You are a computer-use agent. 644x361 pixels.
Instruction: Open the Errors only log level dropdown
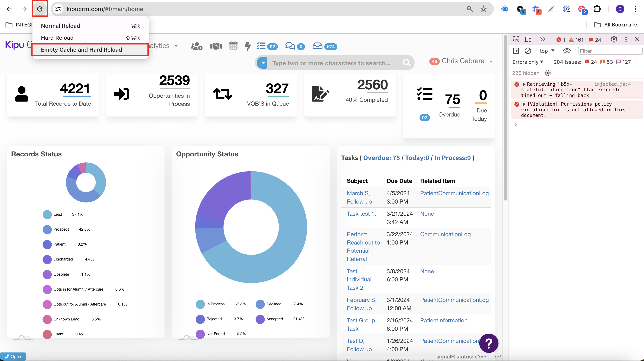527,62
